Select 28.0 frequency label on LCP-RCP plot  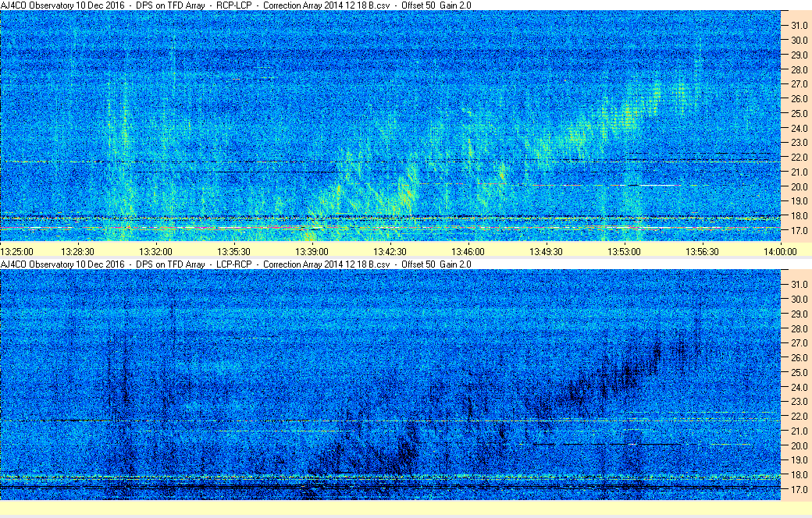(x=799, y=328)
